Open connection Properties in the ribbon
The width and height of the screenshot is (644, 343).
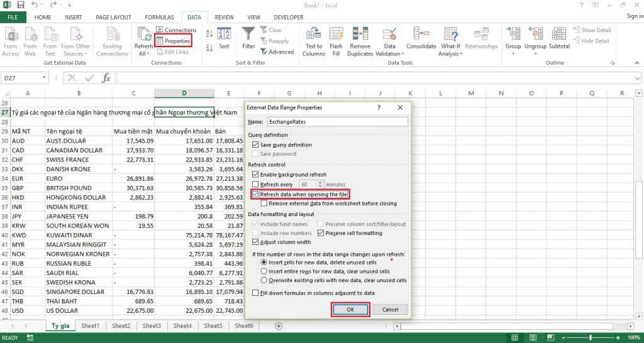click(x=173, y=41)
